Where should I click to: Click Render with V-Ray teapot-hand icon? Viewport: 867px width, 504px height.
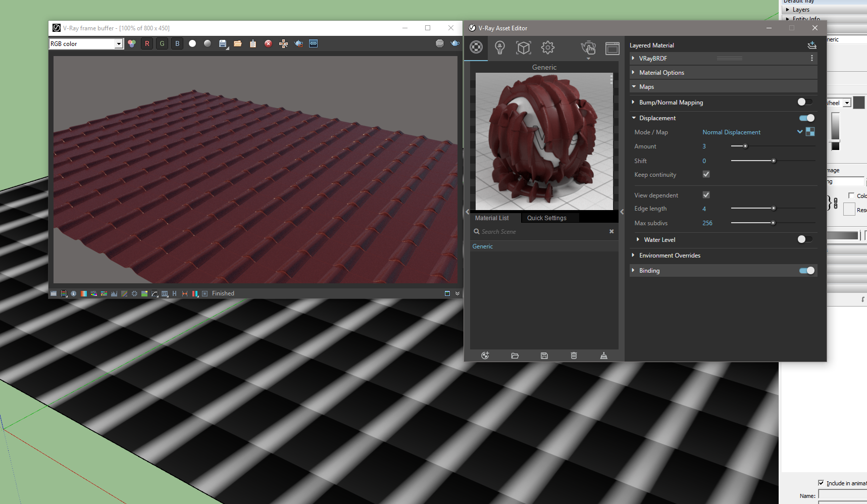588,48
